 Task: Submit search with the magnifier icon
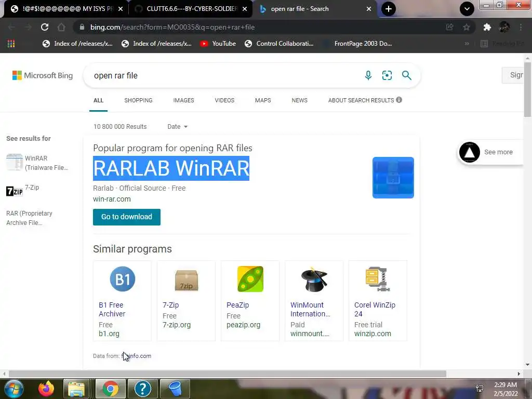[x=406, y=75]
